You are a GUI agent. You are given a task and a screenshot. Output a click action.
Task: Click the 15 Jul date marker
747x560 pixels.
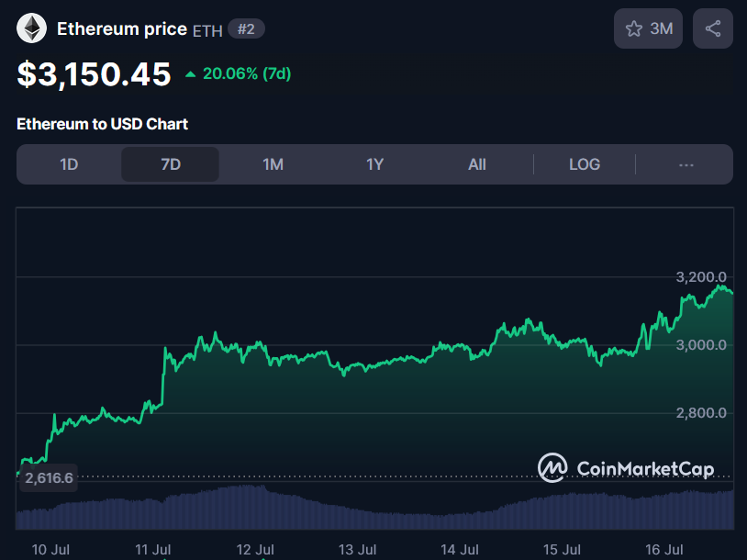point(562,550)
